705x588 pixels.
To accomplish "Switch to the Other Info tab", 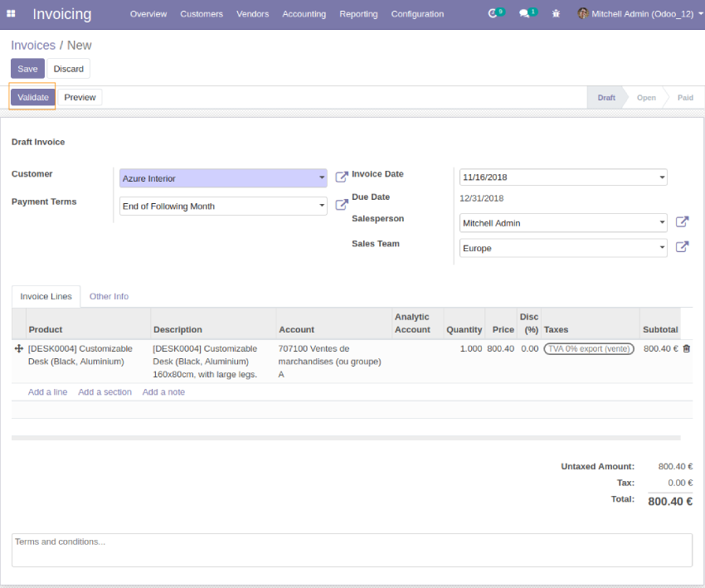I will (109, 296).
